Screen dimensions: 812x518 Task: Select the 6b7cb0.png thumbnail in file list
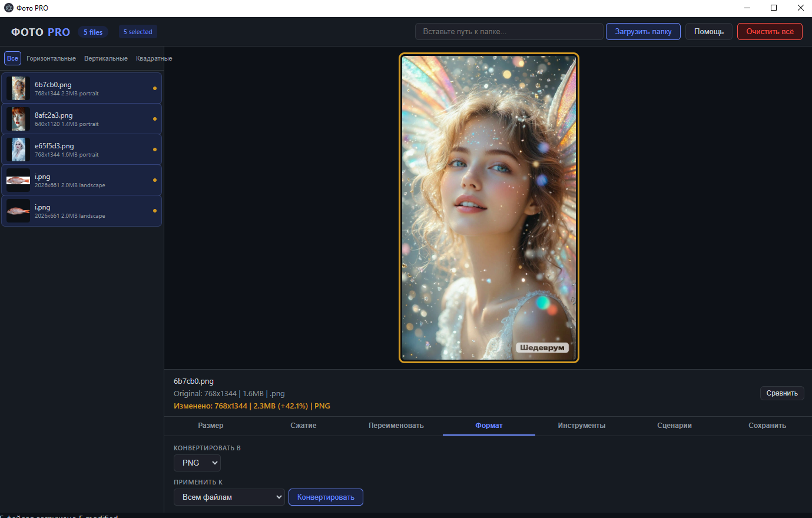(x=18, y=88)
